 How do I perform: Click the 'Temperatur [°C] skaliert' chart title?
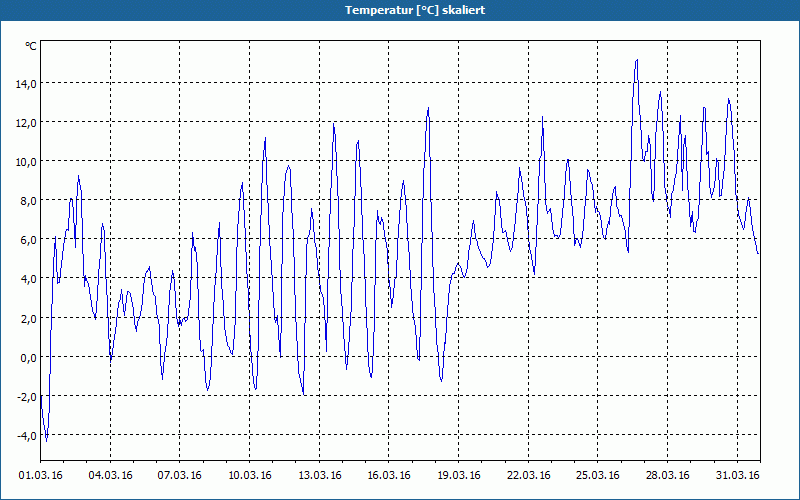(400, 9)
